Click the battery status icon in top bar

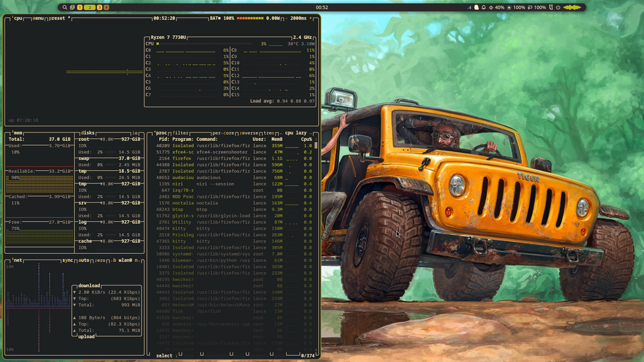click(x=530, y=8)
